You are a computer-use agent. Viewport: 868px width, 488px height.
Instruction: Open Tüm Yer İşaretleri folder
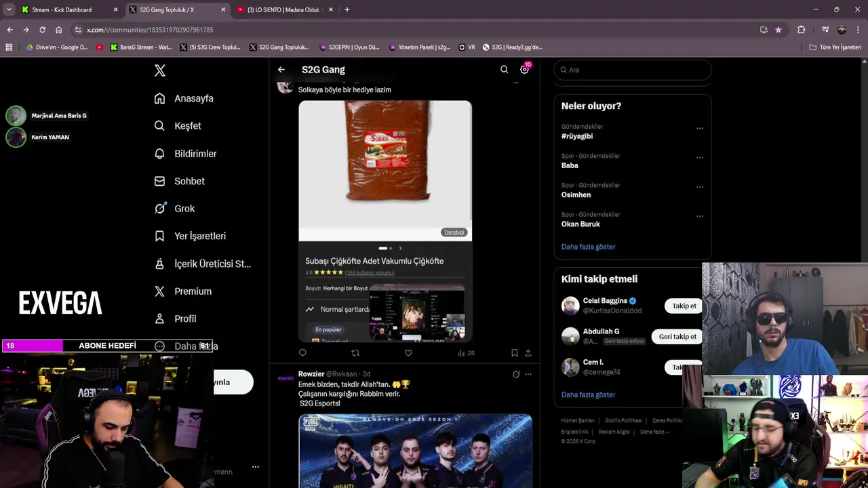pyautogui.click(x=835, y=47)
